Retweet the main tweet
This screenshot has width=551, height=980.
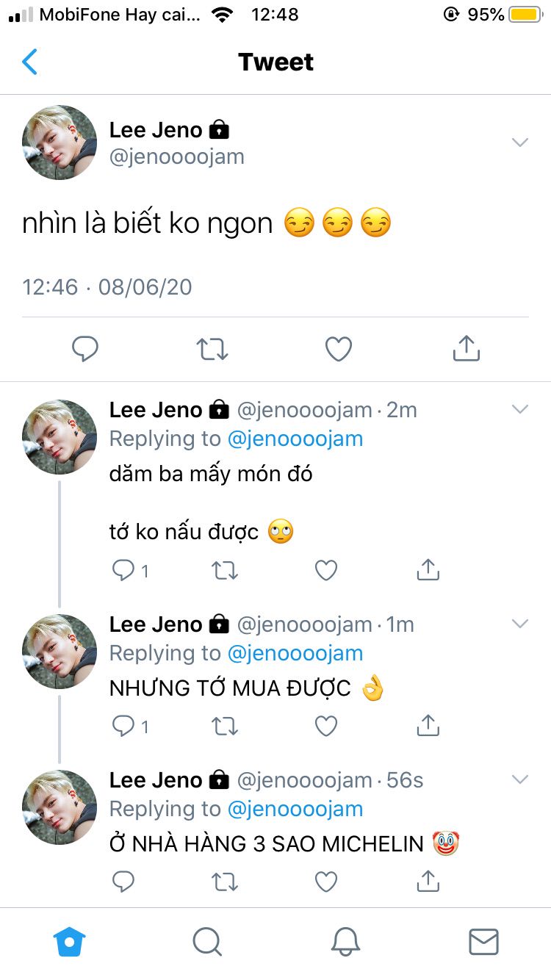212,349
